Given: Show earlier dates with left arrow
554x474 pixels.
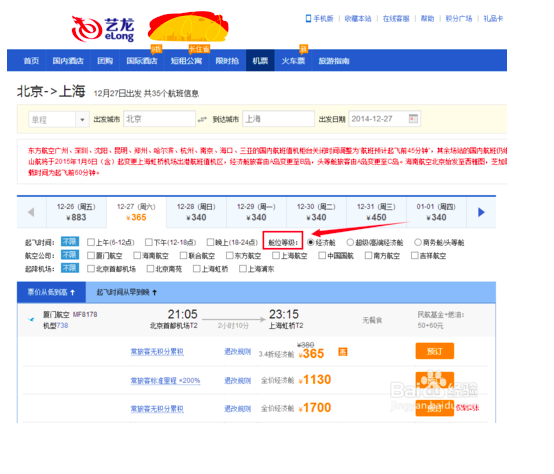Looking at the screenshot, I should click(31, 212).
